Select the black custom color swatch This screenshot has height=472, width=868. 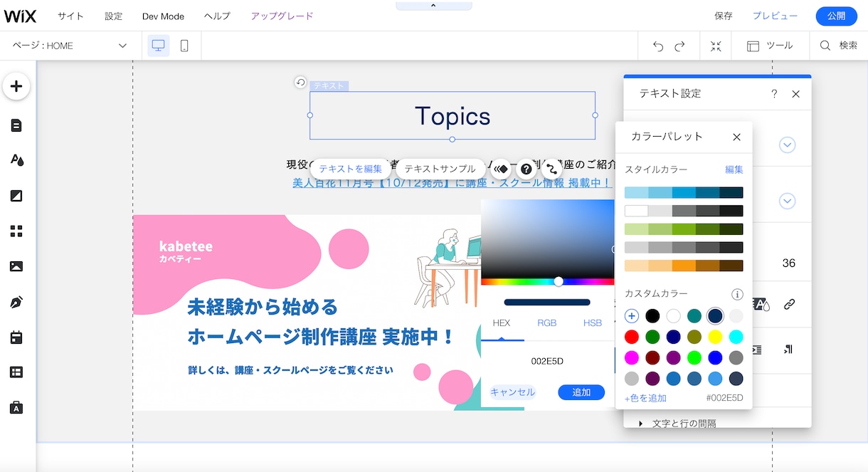point(652,316)
